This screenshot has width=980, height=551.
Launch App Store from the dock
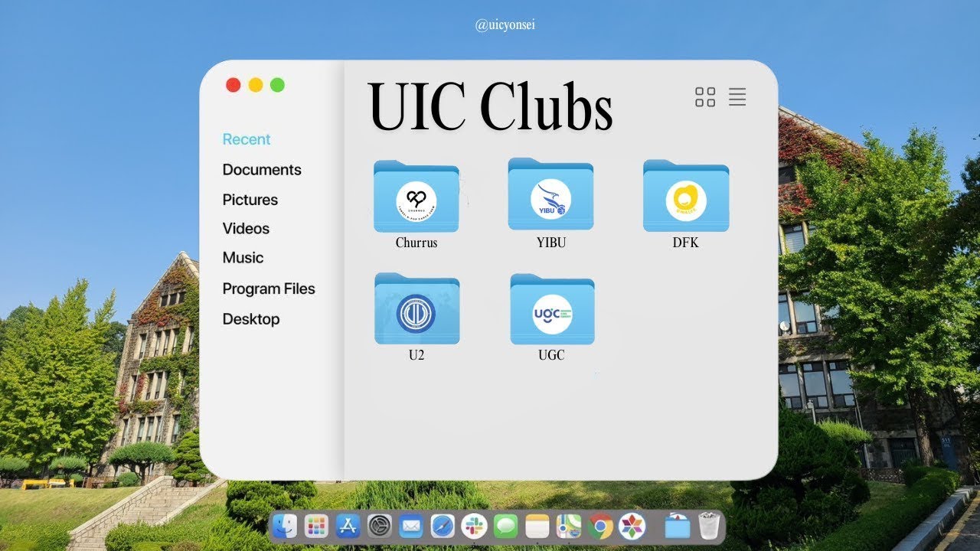348,527
